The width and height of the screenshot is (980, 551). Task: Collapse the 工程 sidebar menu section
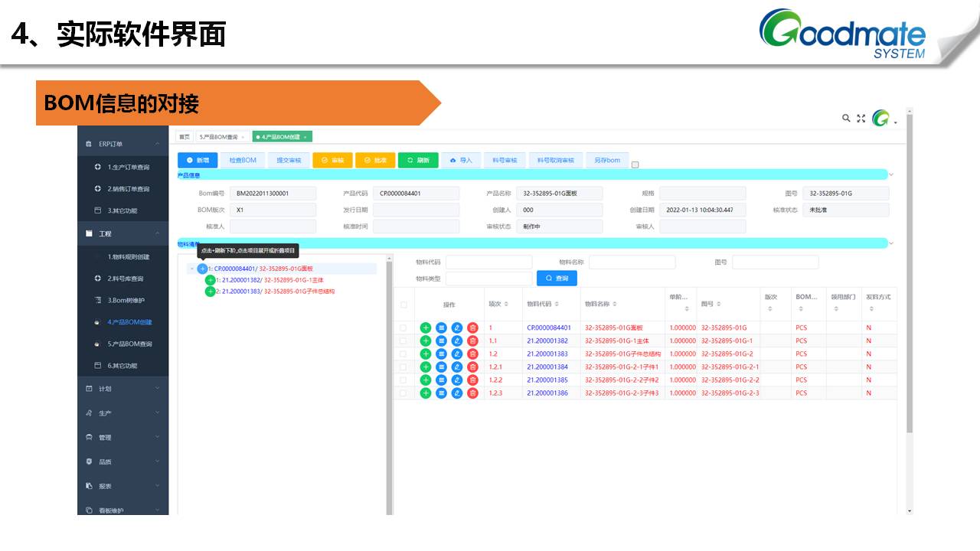157,233
